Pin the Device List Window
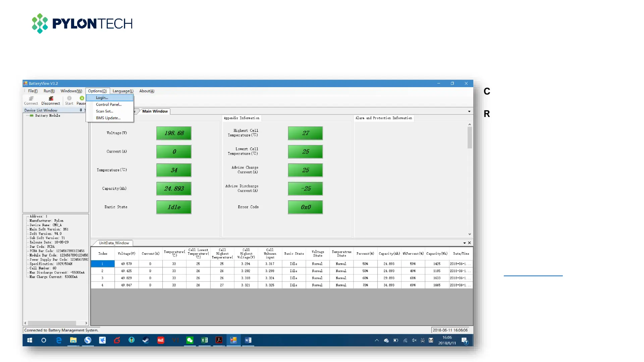 click(81, 110)
